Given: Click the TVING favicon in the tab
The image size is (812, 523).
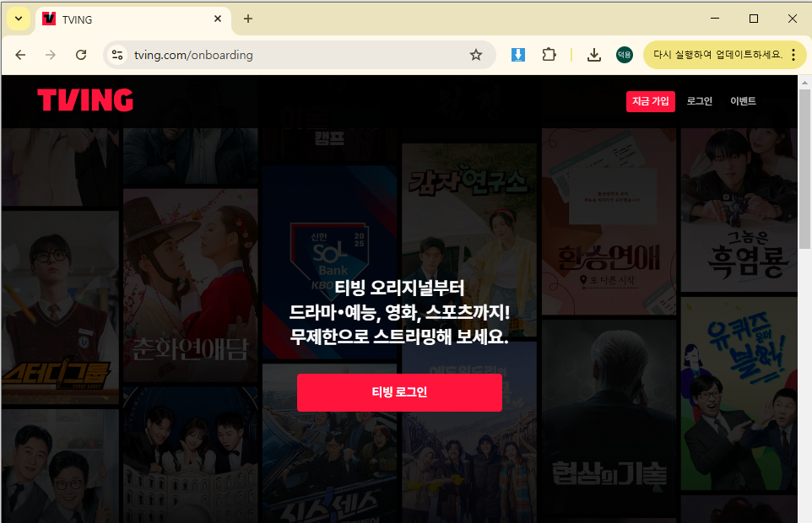Looking at the screenshot, I should click(49, 19).
